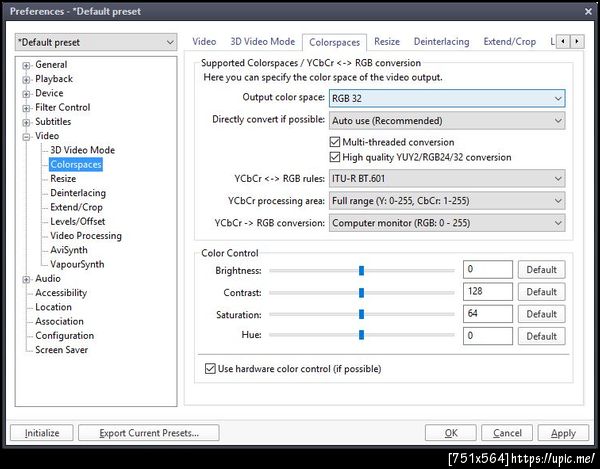Select Screen Saver in the tree
The image size is (600, 469).
point(62,350)
